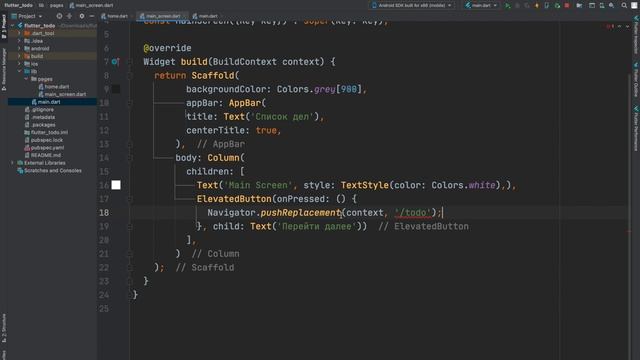This screenshot has height=360, width=640.
Task: Click Colors.white on line 16
Action: coord(463,185)
